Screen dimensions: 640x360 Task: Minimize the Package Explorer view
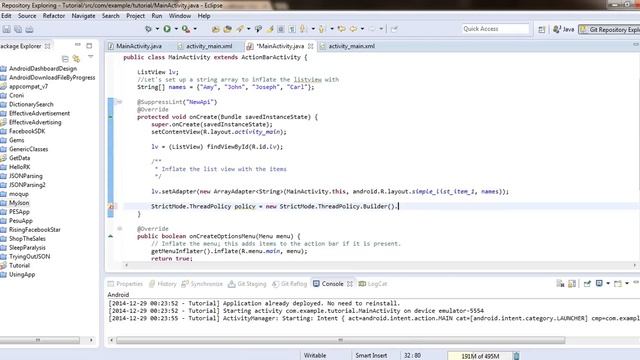(x=78, y=45)
